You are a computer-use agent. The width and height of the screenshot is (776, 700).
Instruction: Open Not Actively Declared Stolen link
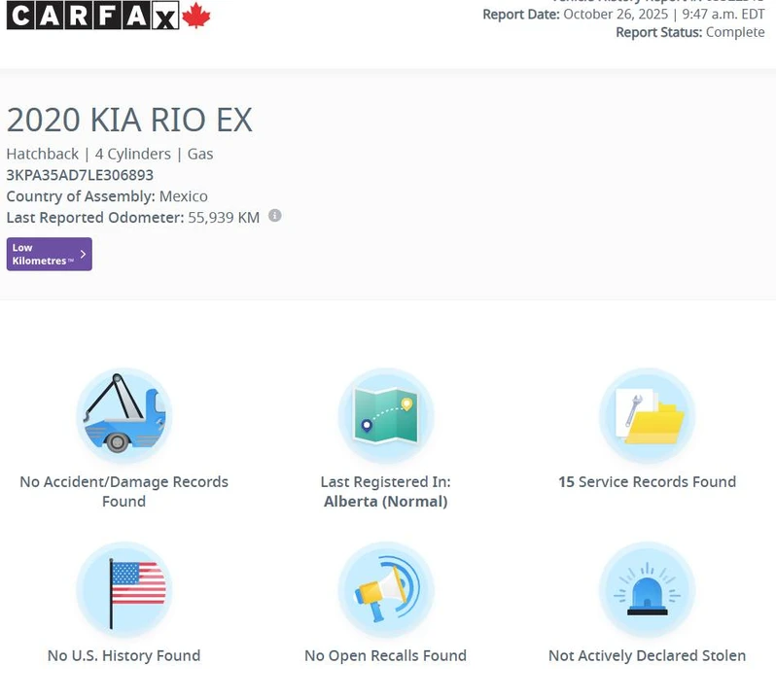click(x=648, y=655)
